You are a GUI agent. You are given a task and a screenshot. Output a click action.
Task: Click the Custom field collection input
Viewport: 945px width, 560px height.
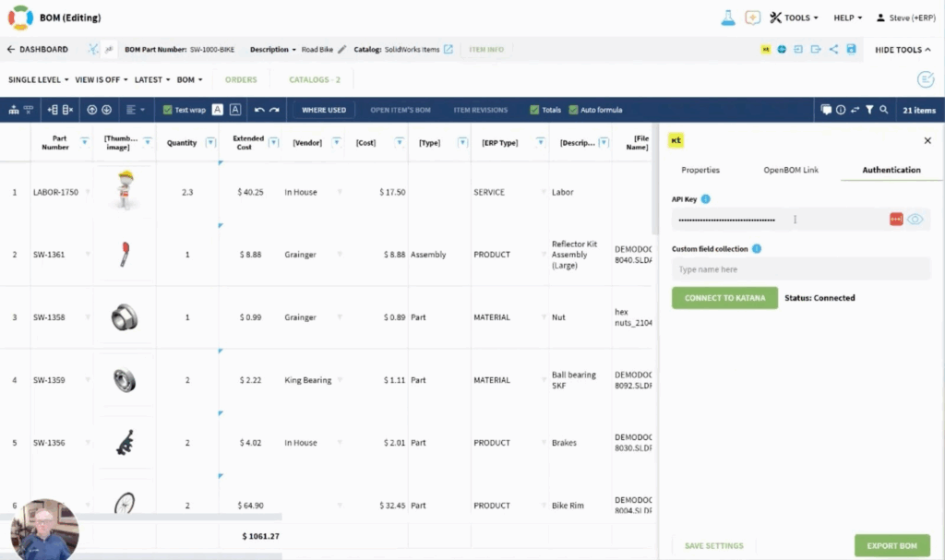pyautogui.click(x=800, y=269)
